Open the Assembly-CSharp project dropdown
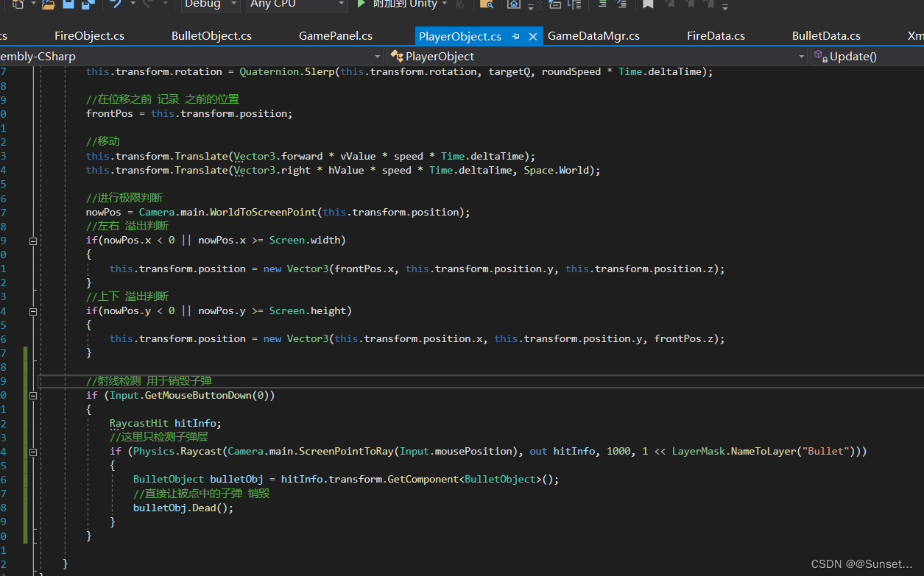 click(x=191, y=56)
